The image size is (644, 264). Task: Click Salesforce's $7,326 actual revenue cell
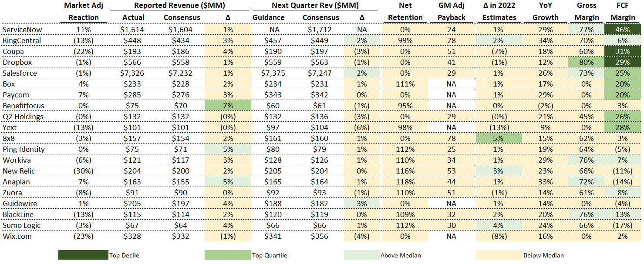(132, 73)
